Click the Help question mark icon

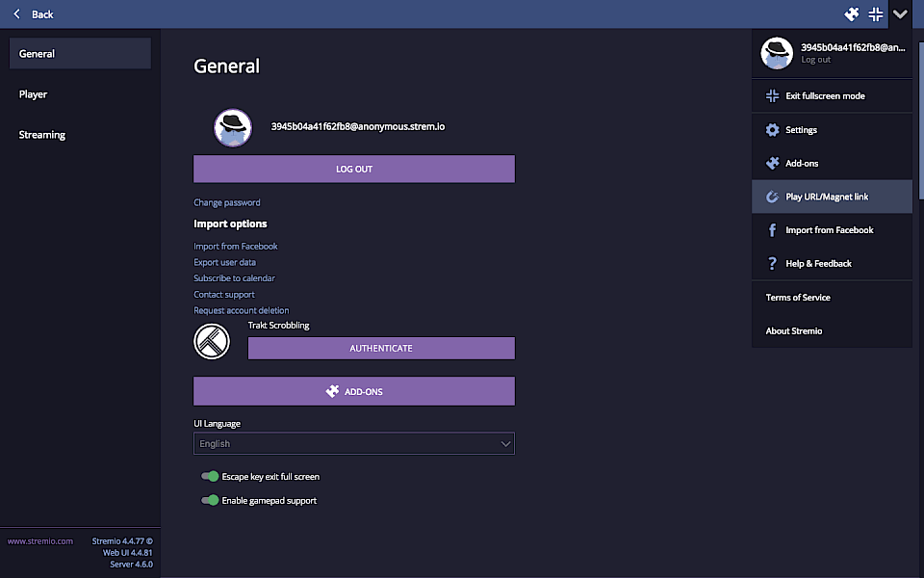[772, 264]
